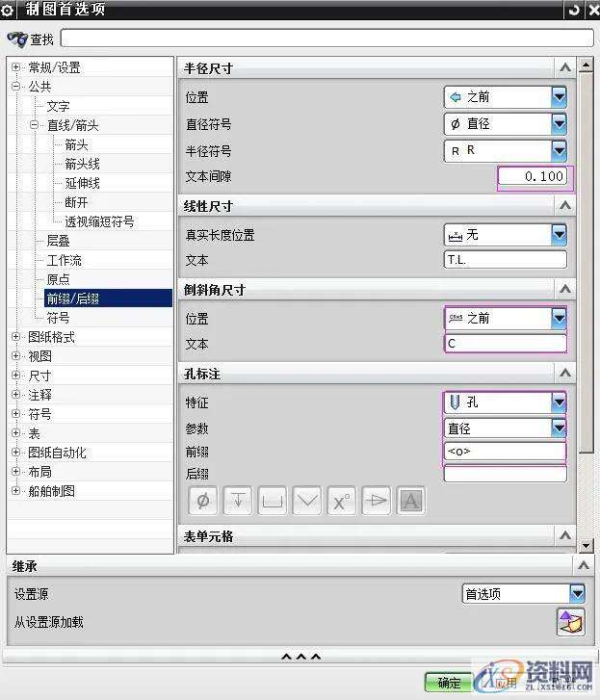
Task: Collapse the 直线/箭头 tree node
Action: click(35, 124)
